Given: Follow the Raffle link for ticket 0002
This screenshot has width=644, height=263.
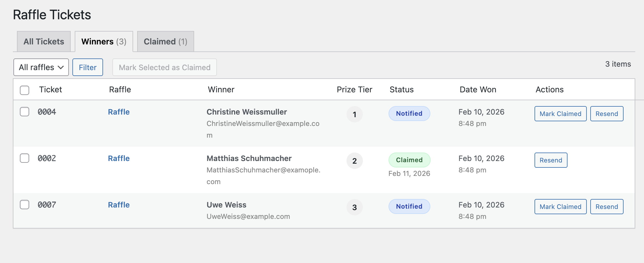Looking at the screenshot, I should click(x=119, y=158).
